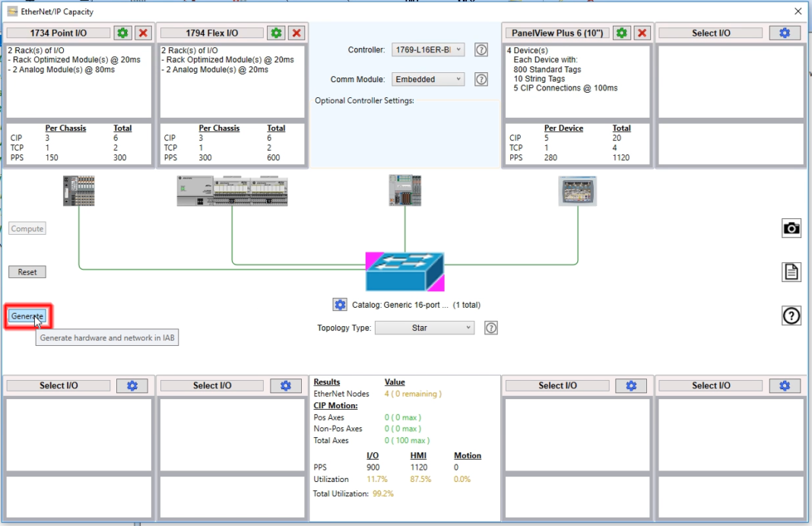
Task: Click the help icon beside Controller selection
Action: 481,49
